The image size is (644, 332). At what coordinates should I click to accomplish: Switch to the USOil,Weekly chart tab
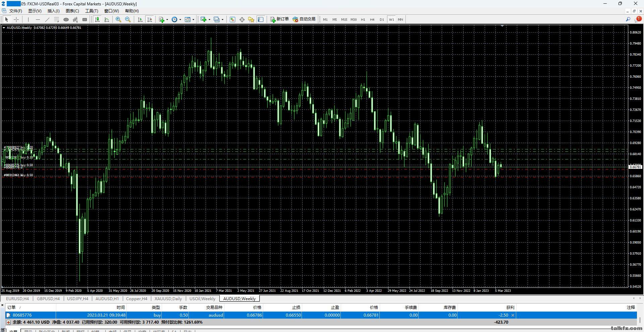coord(202,298)
